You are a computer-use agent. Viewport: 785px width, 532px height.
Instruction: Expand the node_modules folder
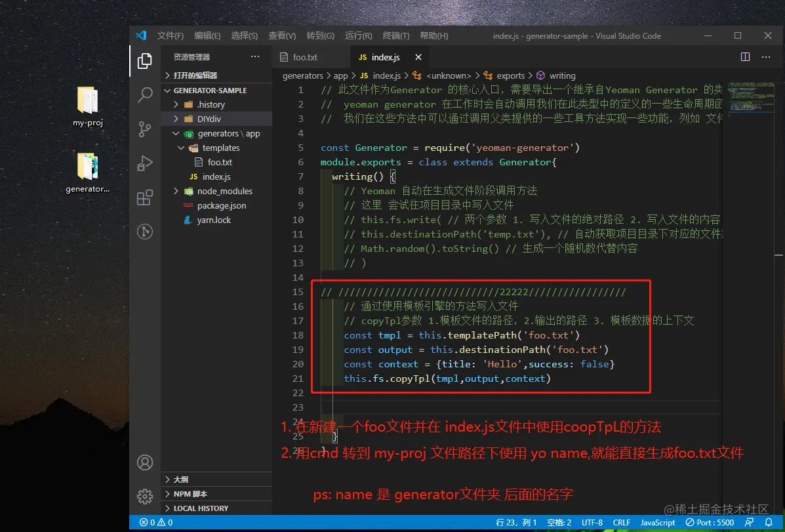pyautogui.click(x=176, y=191)
